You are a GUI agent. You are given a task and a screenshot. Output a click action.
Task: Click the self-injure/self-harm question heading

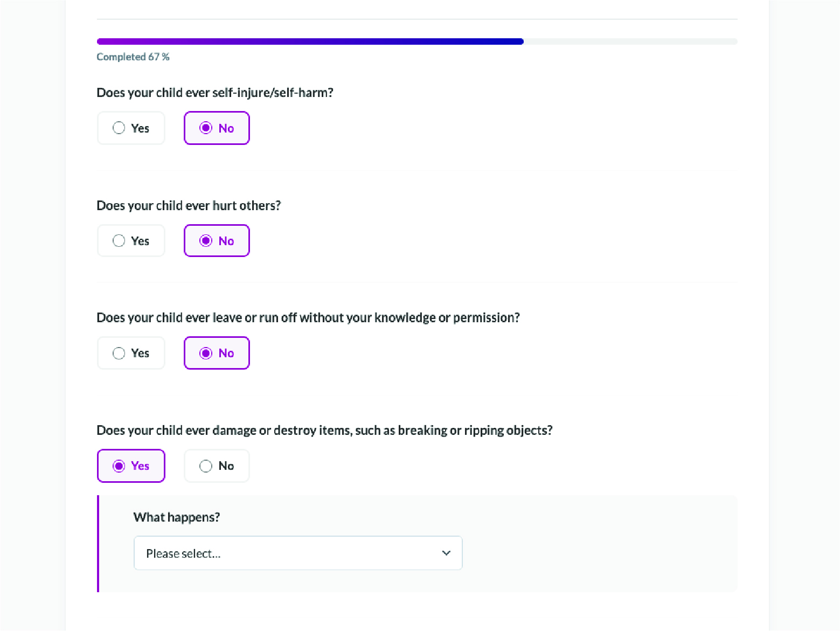pos(215,93)
